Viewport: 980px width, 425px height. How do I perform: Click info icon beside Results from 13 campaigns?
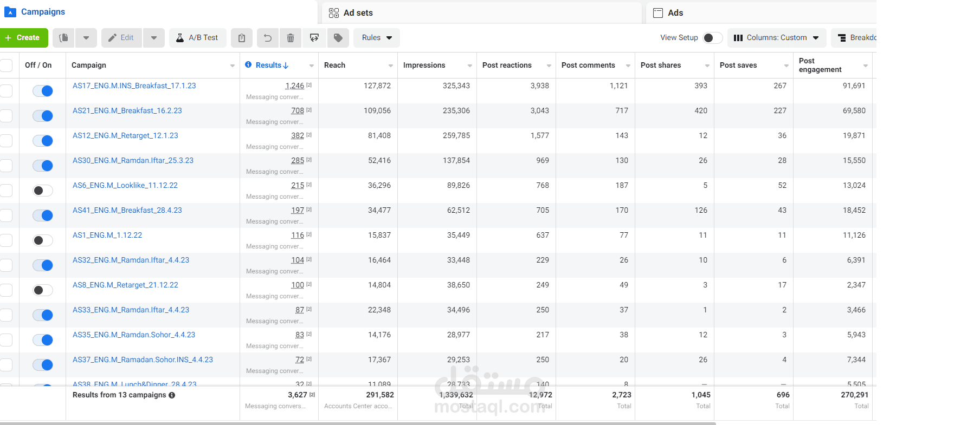coord(172,395)
